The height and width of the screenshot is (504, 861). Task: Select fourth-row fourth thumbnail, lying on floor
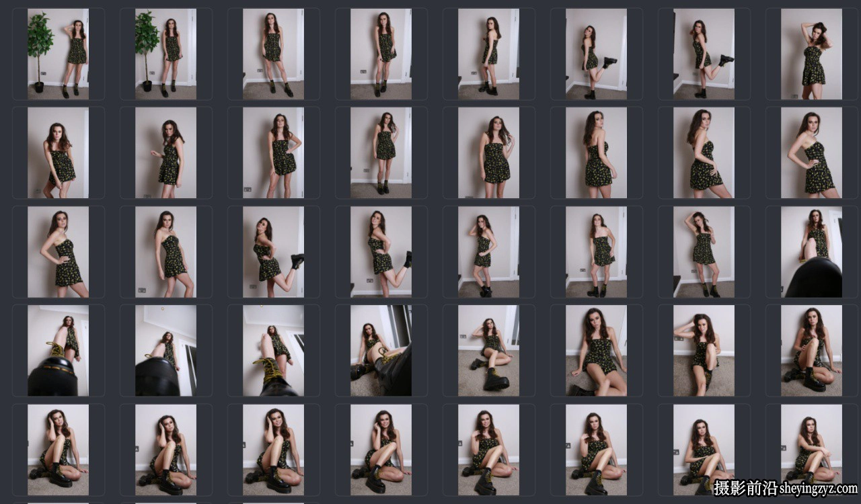(x=381, y=350)
